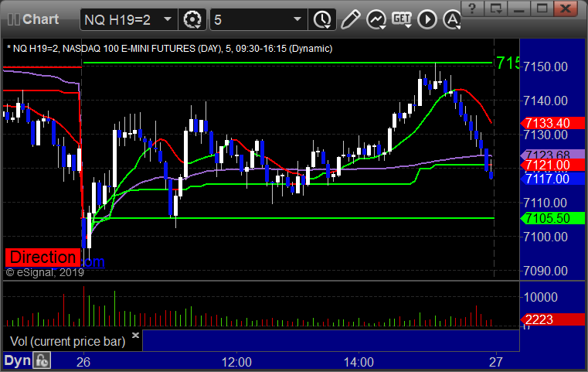Click the 2223 volume marker
Viewport: 588px width, 372px height.
click(552, 319)
